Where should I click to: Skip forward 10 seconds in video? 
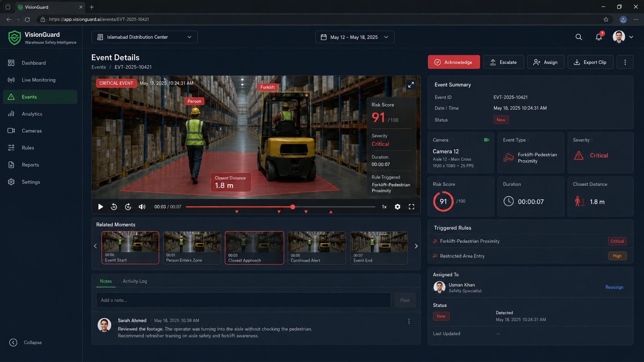128,207
